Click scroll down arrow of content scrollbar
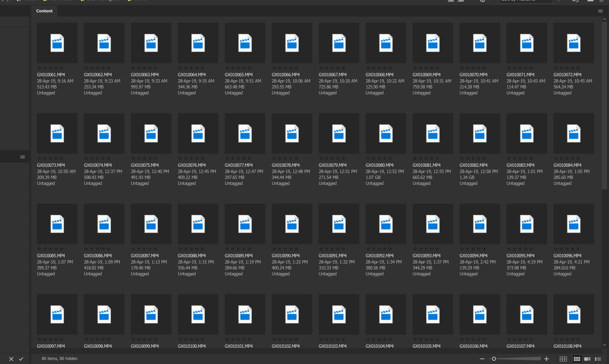This screenshot has height=364, width=609. [x=604, y=345]
